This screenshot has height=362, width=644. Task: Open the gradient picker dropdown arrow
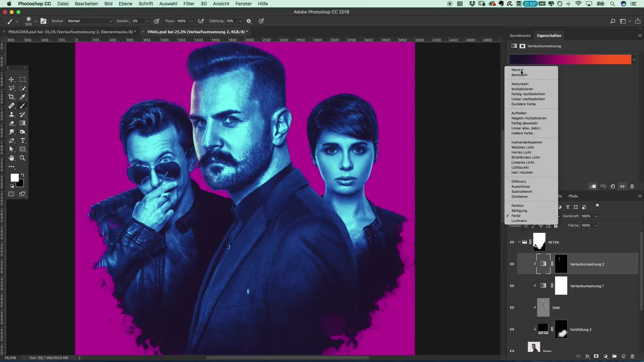tap(634, 60)
